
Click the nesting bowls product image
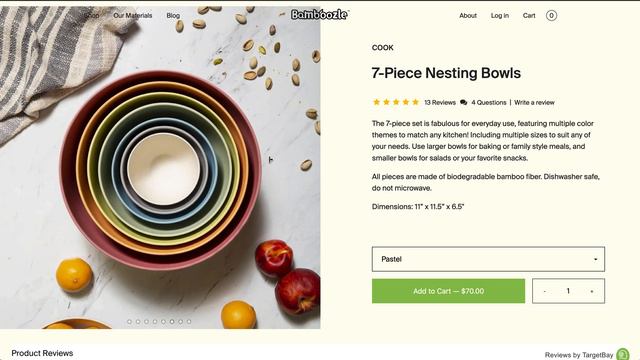tap(160, 167)
